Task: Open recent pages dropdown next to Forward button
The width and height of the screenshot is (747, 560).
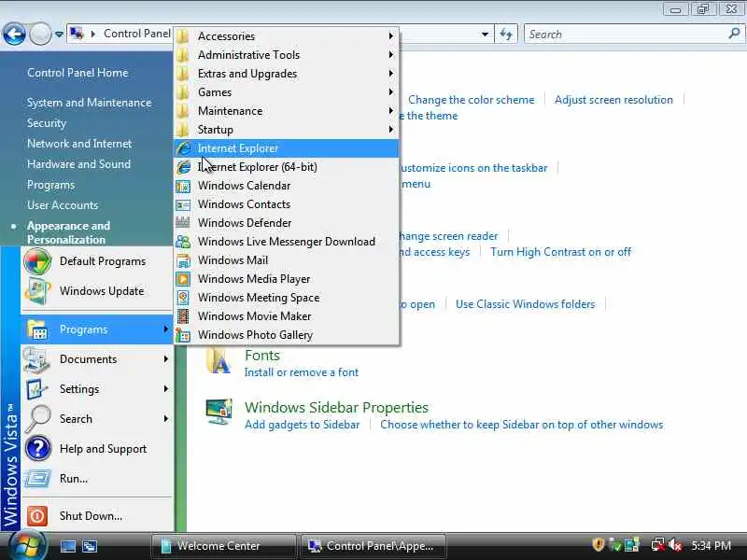Action: (x=59, y=35)
